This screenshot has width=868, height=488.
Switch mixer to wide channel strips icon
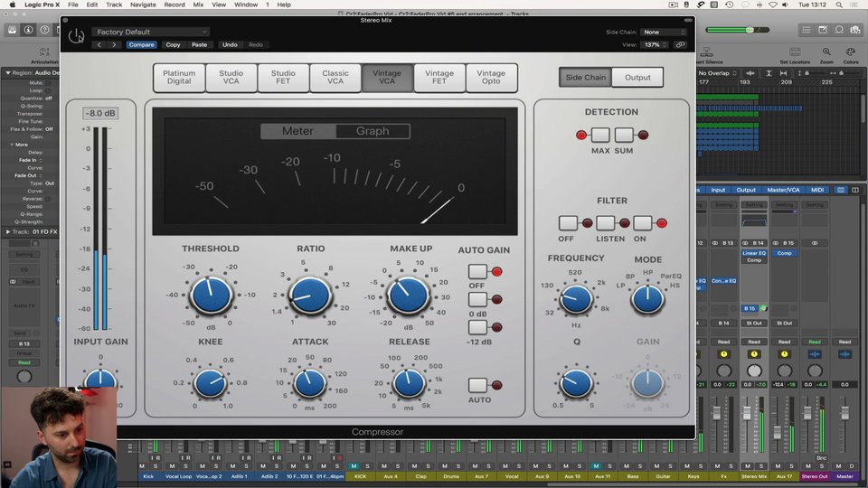click(855, 190)
